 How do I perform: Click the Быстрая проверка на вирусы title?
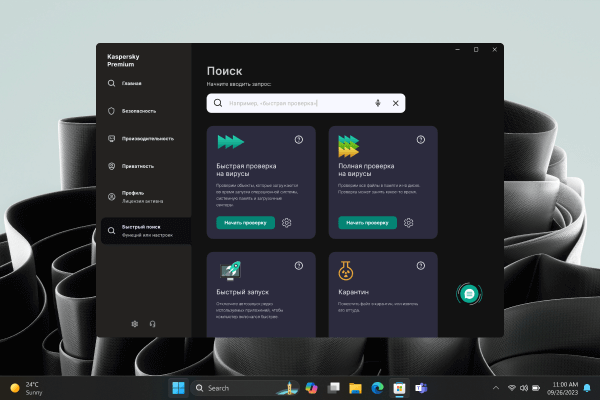click(246, 170)
